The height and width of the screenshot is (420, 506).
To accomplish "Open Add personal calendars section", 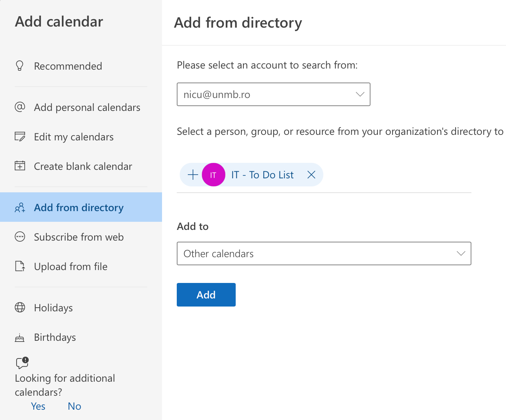I will pyautogui.click(x=87, y=107).
